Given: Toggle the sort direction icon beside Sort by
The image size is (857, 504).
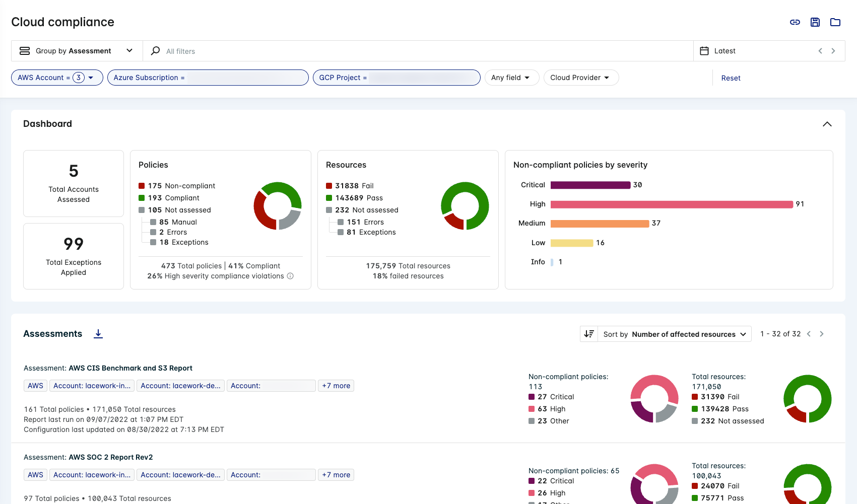Looking at the screenshot, I should (588, 333).
